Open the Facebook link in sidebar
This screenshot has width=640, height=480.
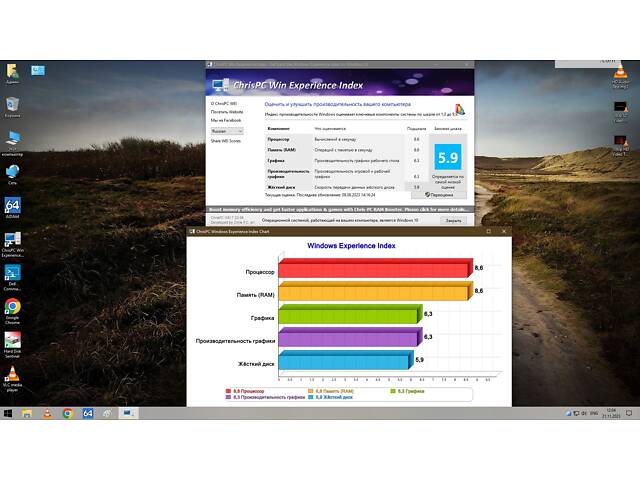(226, 120)
